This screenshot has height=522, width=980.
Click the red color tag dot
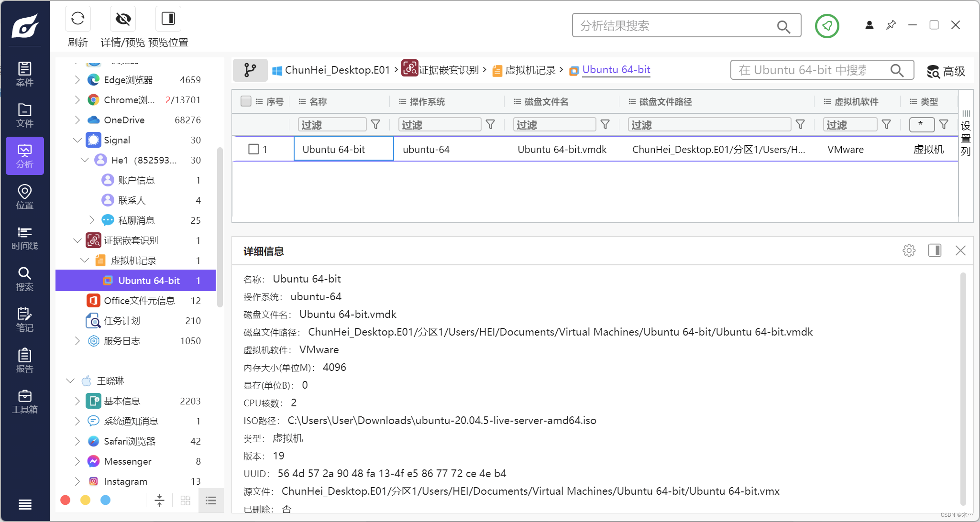pyautogui.click(x=66, y=500)
